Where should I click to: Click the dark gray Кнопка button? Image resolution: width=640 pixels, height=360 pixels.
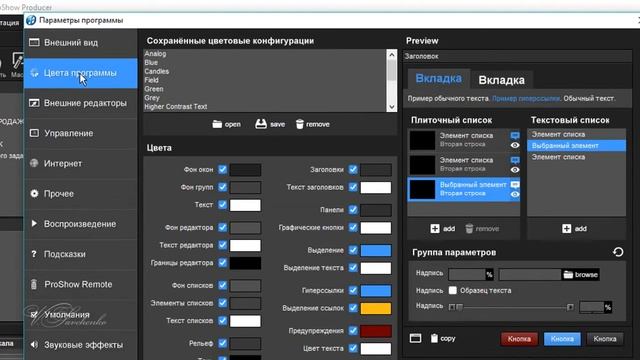coord(605,339)
